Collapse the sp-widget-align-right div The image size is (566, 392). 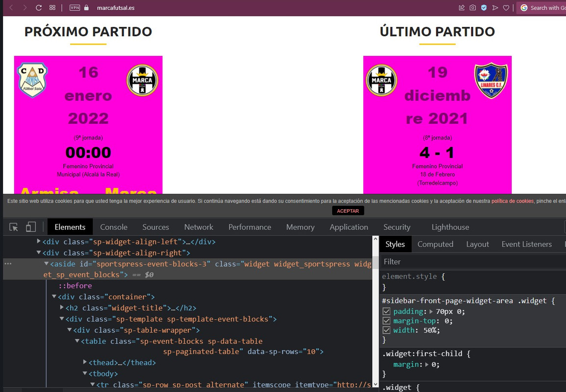[39, 252]
